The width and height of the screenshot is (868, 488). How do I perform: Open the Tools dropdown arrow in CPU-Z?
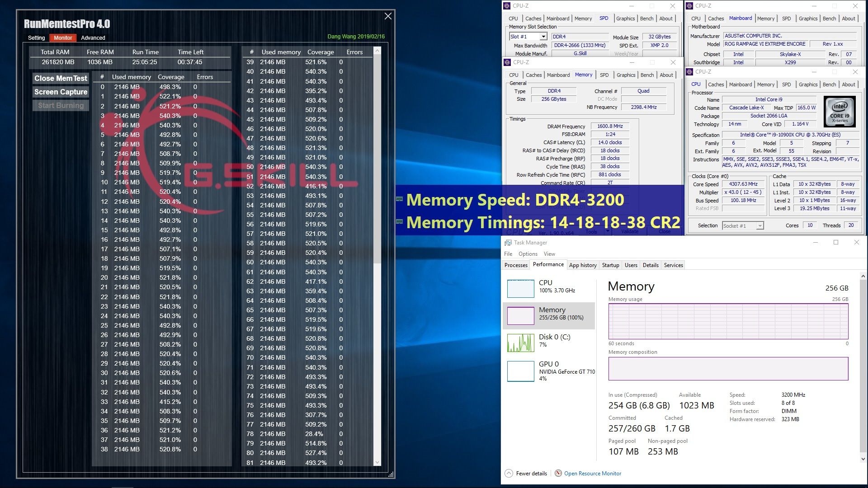(608, 231)
